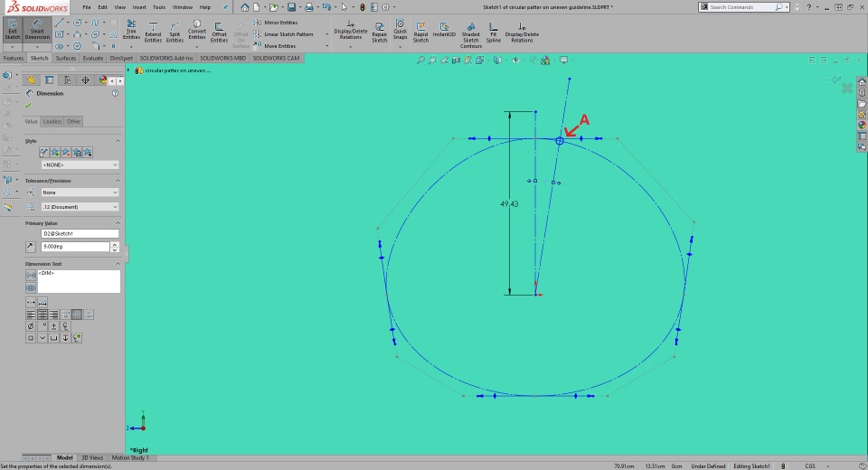The height and width of the screenshot is (470, 868).
Task: Click Zoom to Fit in view toolbar
Action: [420, 60]
